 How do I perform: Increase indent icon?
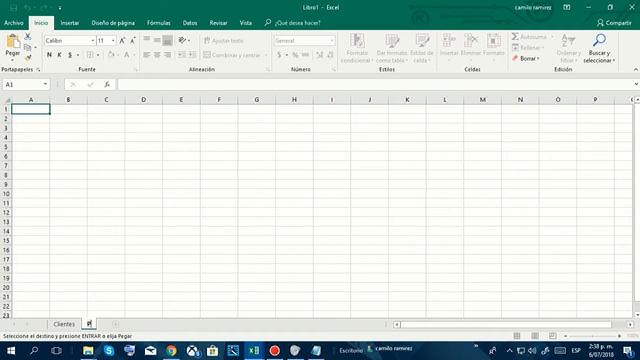tap(192, 55)
